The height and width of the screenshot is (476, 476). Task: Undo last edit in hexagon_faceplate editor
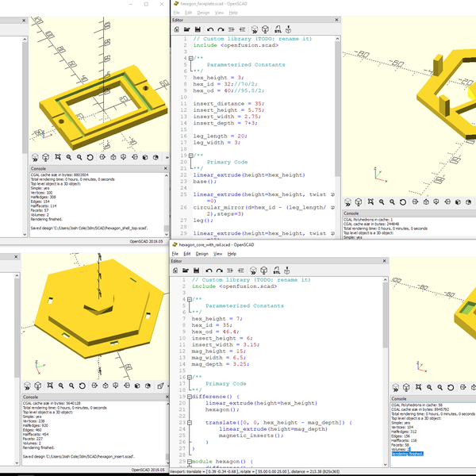(x=210, y=29)
